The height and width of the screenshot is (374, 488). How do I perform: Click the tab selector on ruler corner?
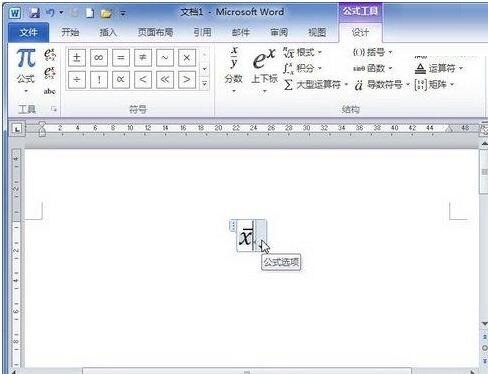click(17, 128)
